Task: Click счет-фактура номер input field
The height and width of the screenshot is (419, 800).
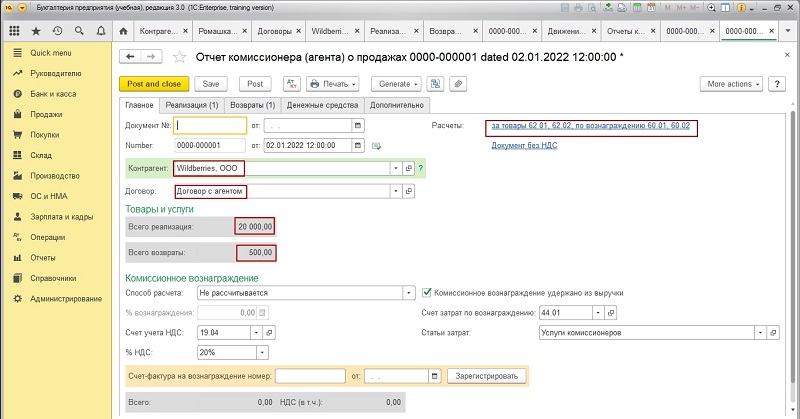Action: coord(310,376)
